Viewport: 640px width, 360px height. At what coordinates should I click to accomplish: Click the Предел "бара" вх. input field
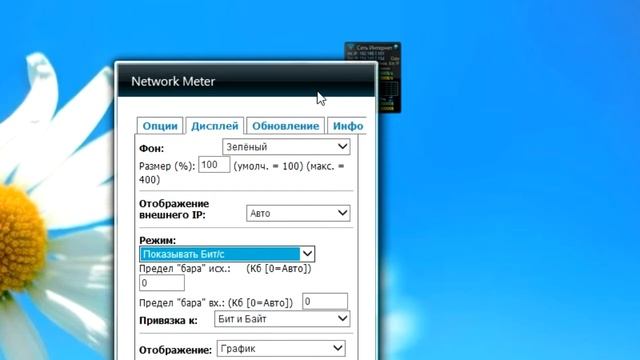(325, 301)
